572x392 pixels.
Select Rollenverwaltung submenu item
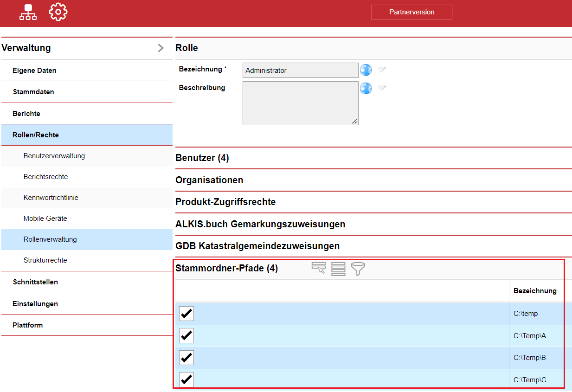[x=87, y=239]
